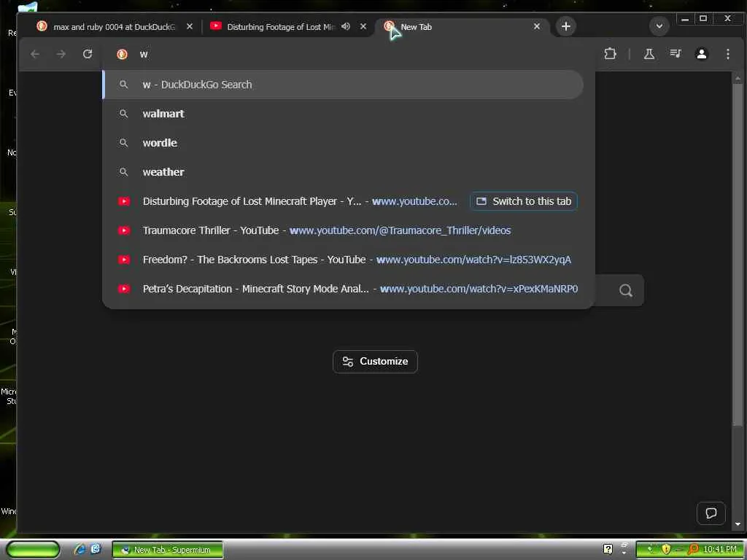Viewport: 747px width, 560px height.
Task: Open the Extensions puzzle icon
Action: 610,54
